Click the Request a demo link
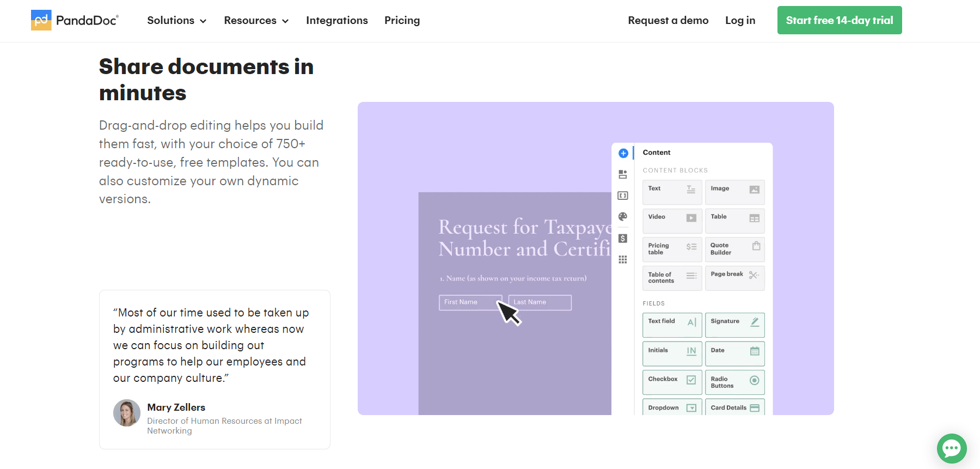 (668, 20)
